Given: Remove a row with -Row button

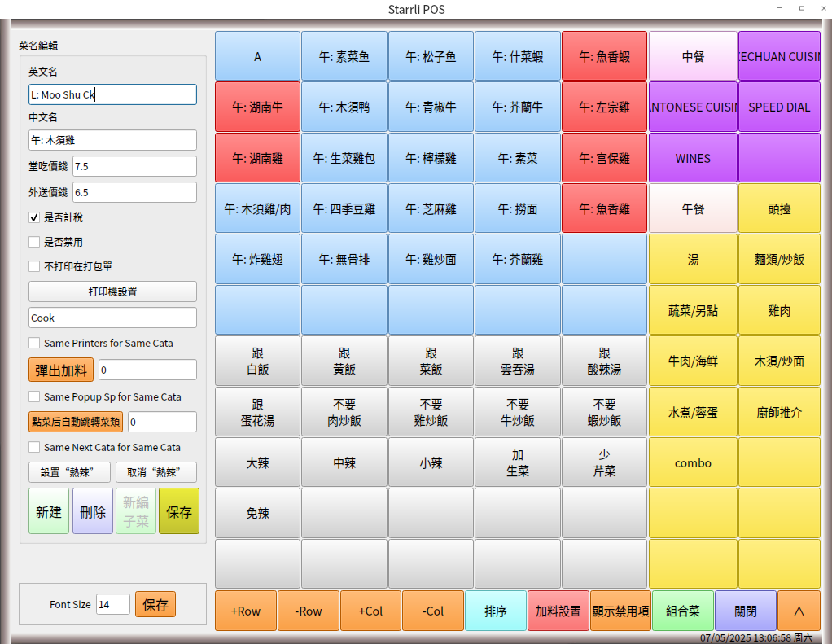Looking at the screenshot, I should (308, 611).
